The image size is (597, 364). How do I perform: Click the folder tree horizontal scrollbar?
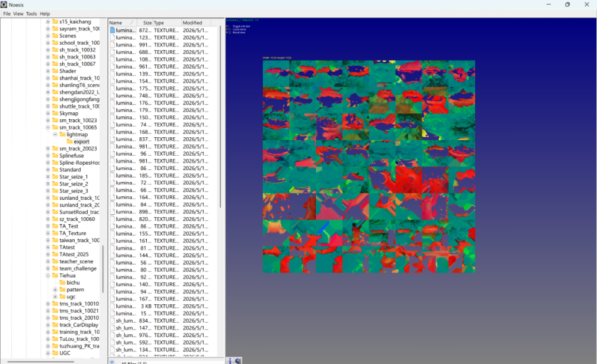[x=41, y=362]
